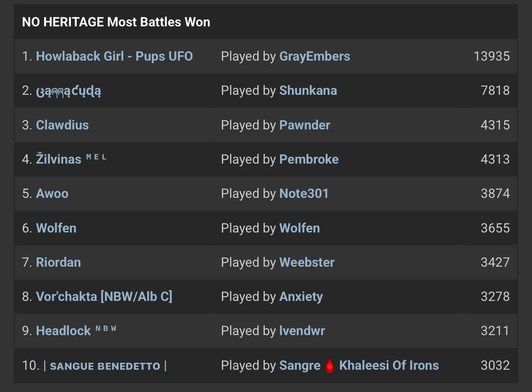Visit Weebster's profile
Viewport: 532px width, 392px height.
pyautogui.click(x=307, y=262)
